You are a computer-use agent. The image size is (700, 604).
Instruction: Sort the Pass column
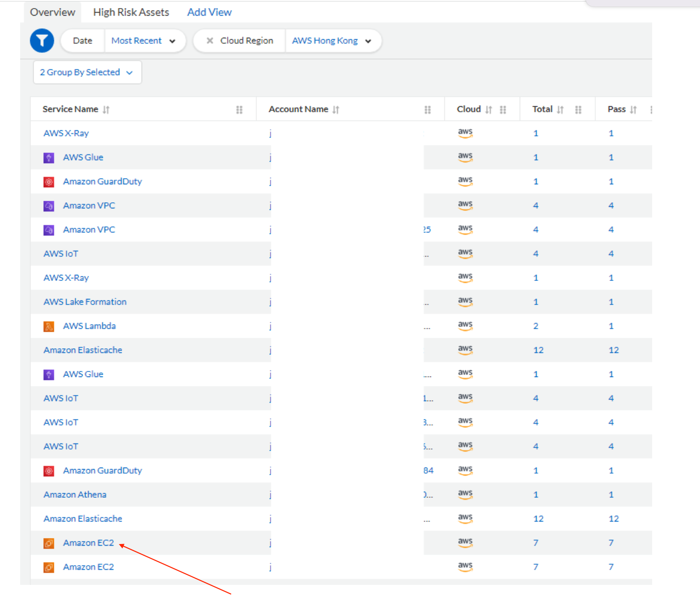tap(634, 110)
